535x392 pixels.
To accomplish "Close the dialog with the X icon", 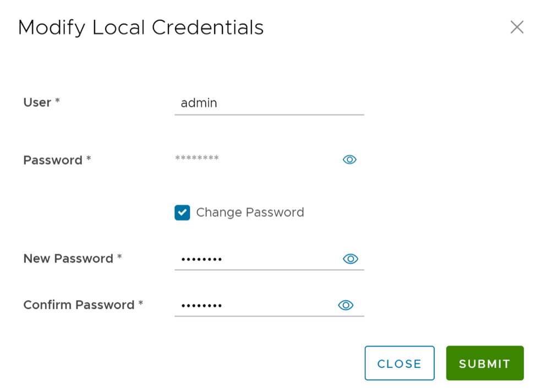I will [x=516, y=28].
